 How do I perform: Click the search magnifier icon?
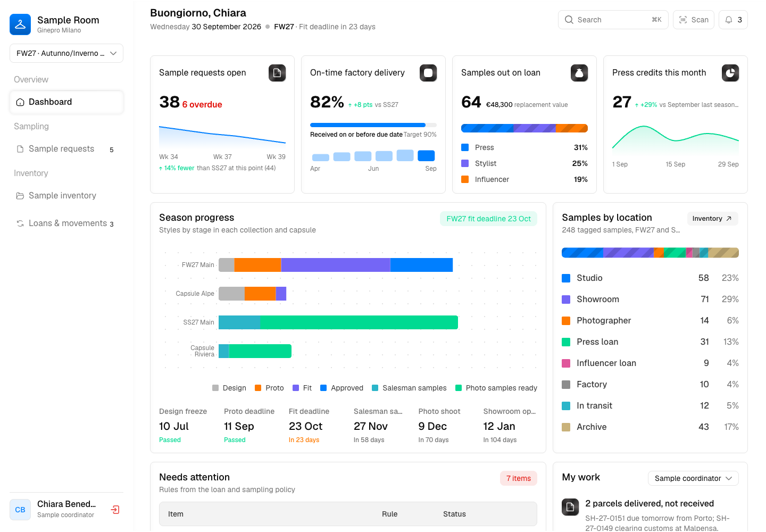569,20
